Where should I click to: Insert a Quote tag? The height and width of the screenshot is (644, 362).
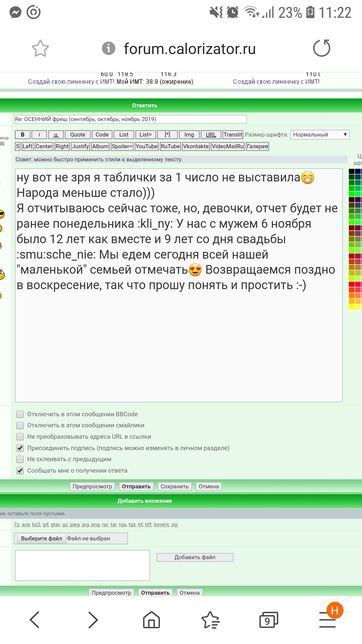coord(78,135)
